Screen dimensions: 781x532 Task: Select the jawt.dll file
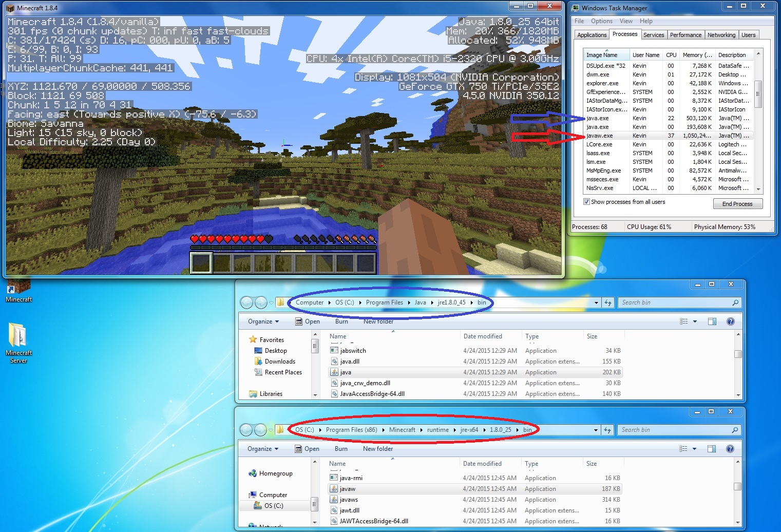(475, 510)
